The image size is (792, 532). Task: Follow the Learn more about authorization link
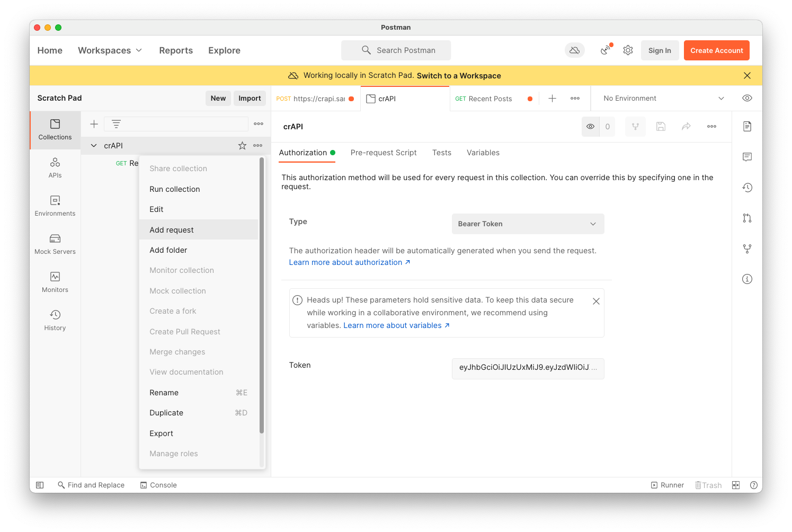click(350, 262)
